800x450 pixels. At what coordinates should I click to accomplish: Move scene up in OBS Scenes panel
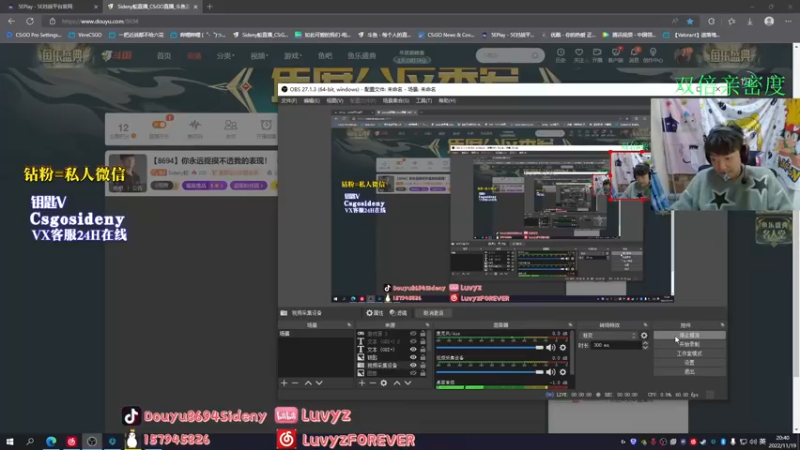pos(308,383)
